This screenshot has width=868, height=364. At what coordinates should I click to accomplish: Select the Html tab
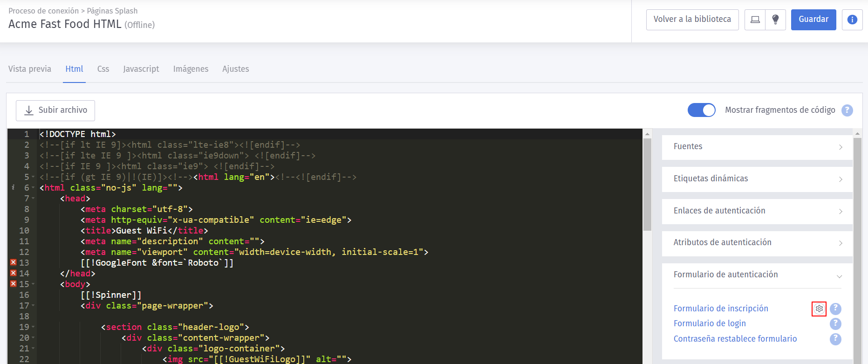74,69
